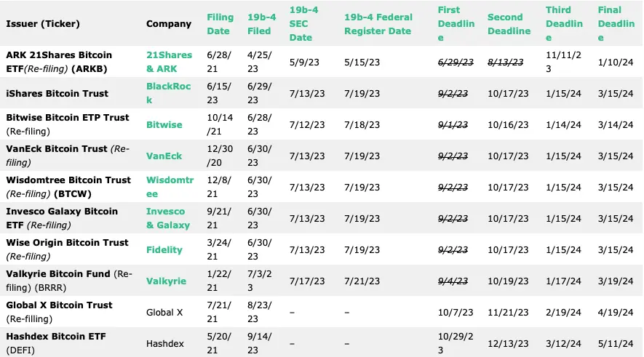Viewport: 644px width, 357px height.
Task: Select the First Deadline column header
Action: pyautogui.click(x=456, y=24)
